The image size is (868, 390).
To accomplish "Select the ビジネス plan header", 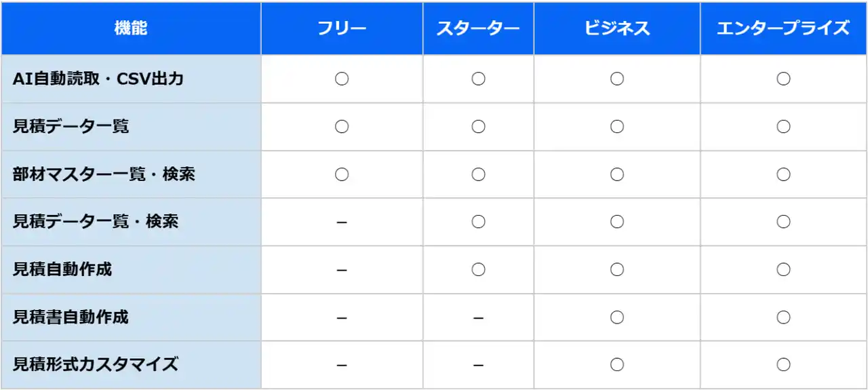I will [x=616, y=28].
